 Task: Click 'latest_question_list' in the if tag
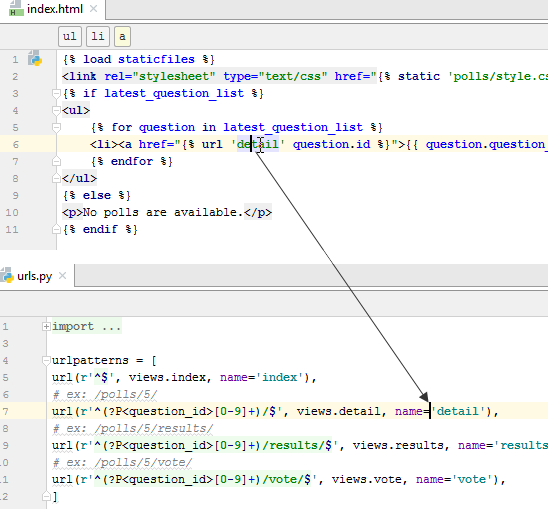tap(174, 94)
